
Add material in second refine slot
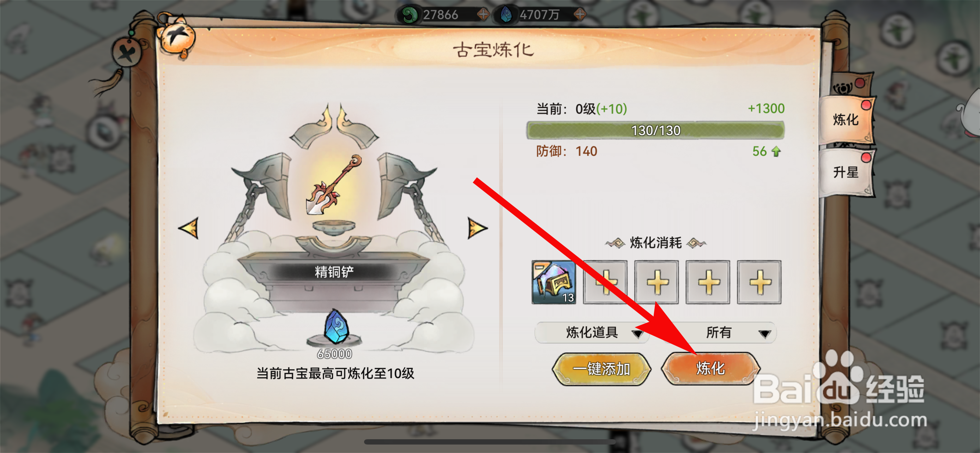tap(605, 282)
